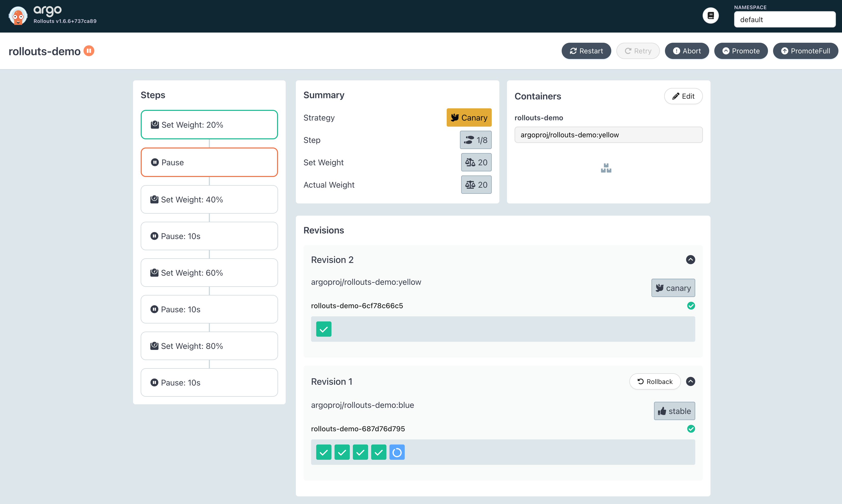Click the blue pending pod in Revision 1
This screenshot has width=842, height=504.
pos(397,452)
